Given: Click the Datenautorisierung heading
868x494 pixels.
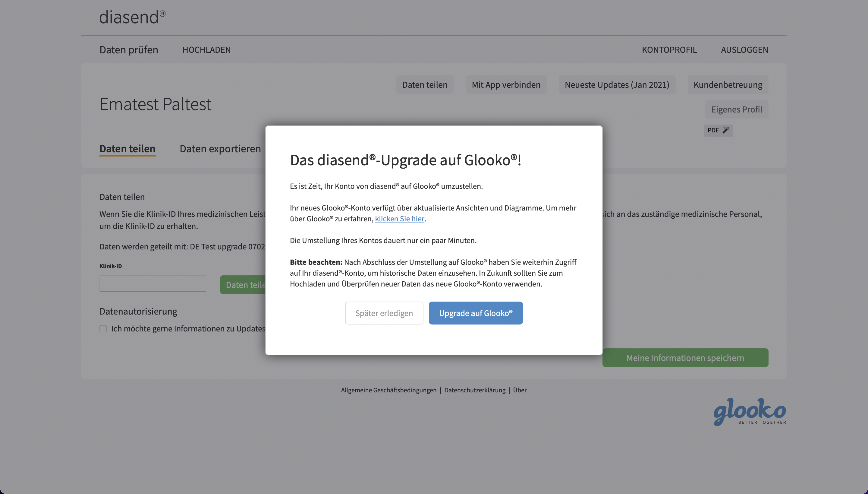Looking at the screenshot, I should pos(138,312).
